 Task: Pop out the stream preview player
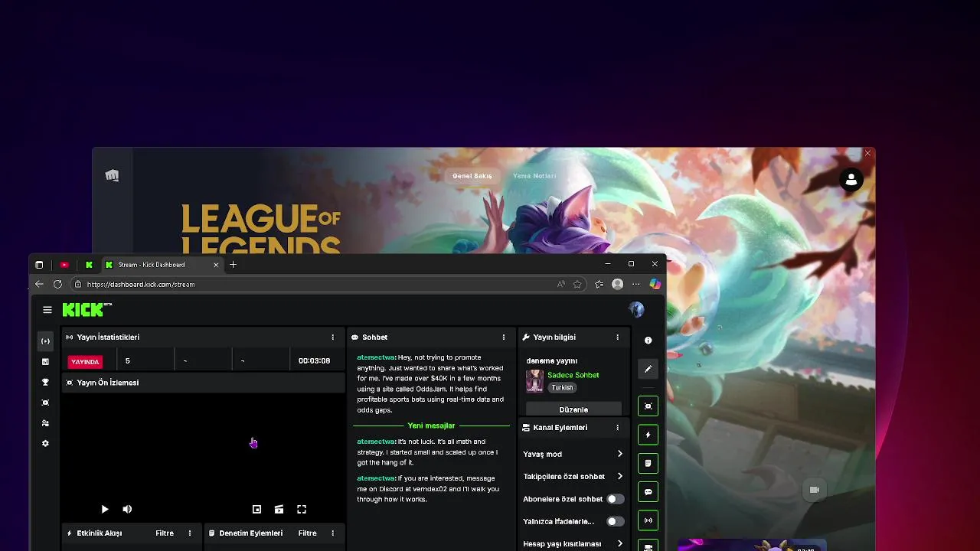pyautogui.click(x=256, y=509)
